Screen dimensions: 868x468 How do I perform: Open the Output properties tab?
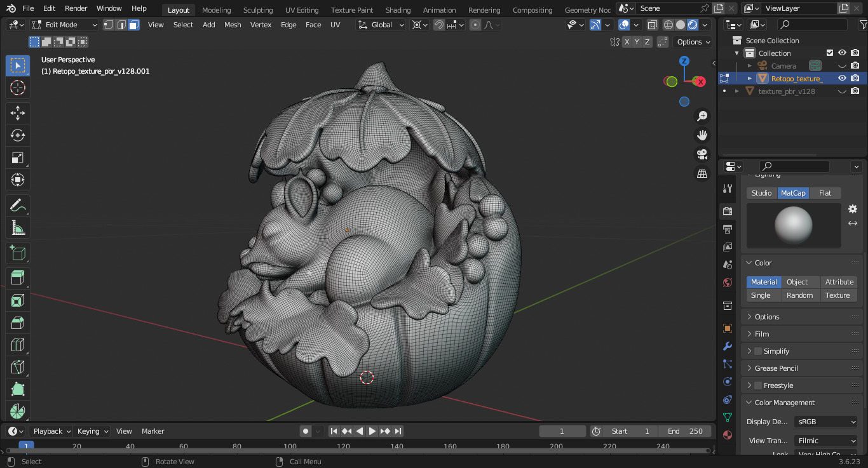coord(728,229)
